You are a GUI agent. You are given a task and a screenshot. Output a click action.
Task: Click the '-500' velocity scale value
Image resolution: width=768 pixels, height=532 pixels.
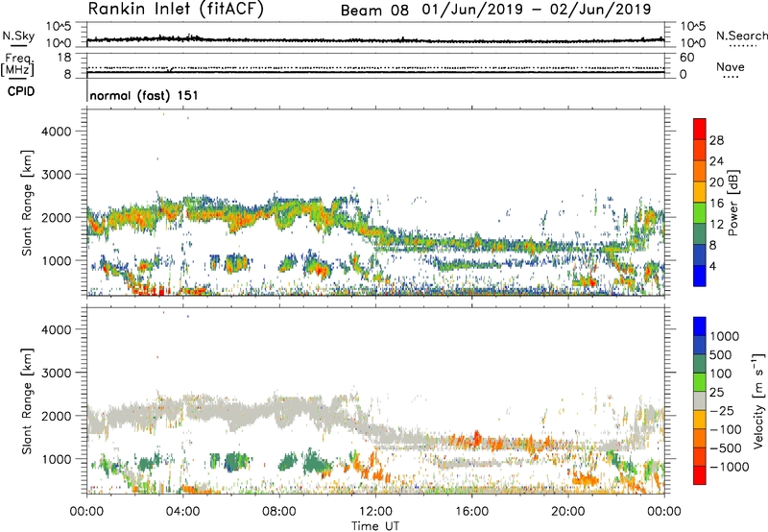pyautogui.click(x=725, y=448)
